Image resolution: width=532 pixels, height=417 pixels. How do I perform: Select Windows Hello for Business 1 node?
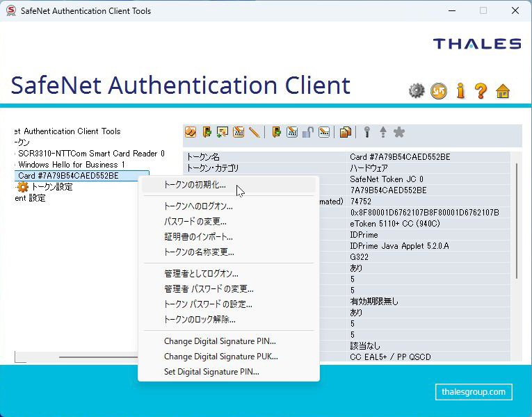pyautogui.click(x=72, y=165)
